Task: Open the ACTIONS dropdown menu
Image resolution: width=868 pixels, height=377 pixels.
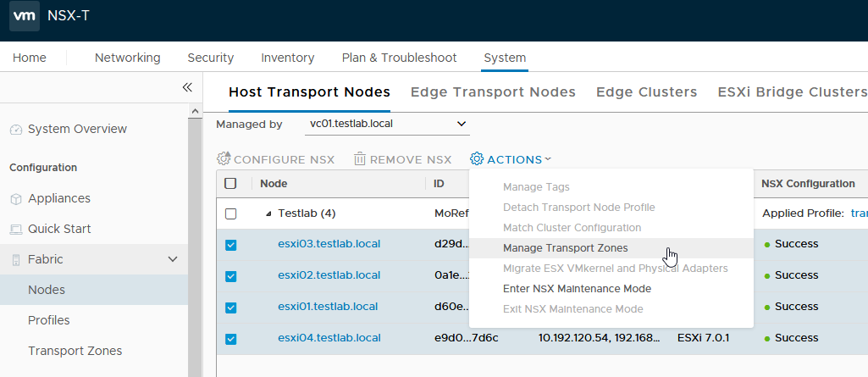Action: pos(511,159)
